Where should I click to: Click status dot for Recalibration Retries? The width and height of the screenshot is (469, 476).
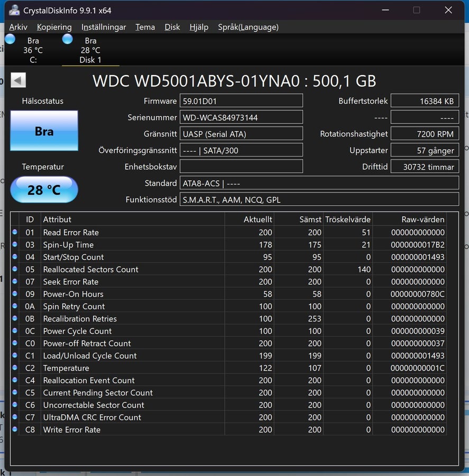[x=15, y=318]
